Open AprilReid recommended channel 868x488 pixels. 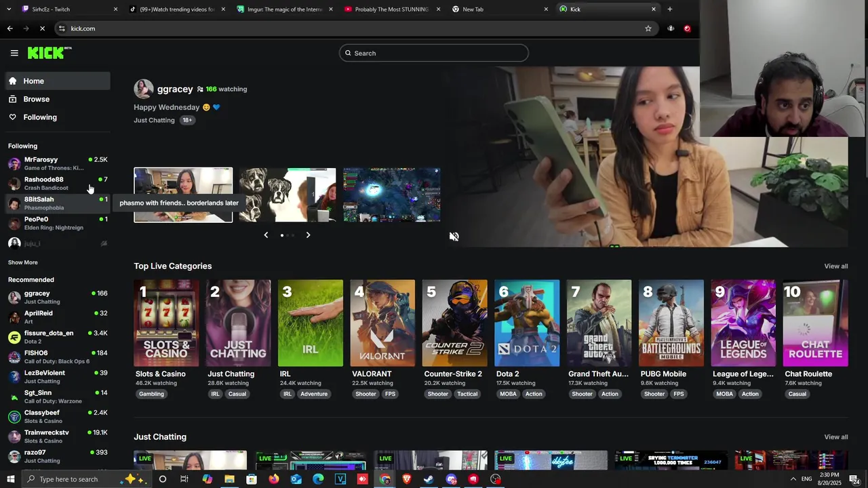point(58,317)
